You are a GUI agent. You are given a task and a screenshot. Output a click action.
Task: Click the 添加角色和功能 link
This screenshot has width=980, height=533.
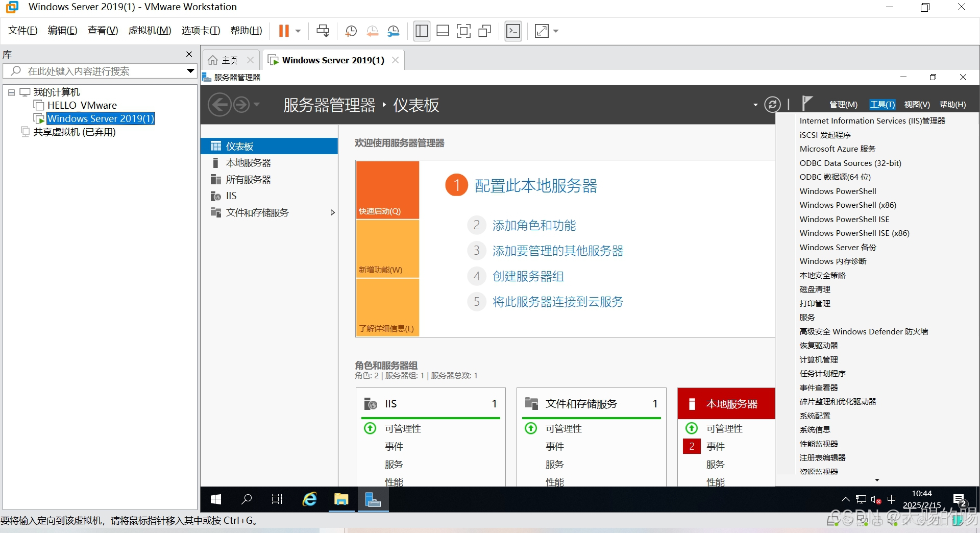pos(534,225)
